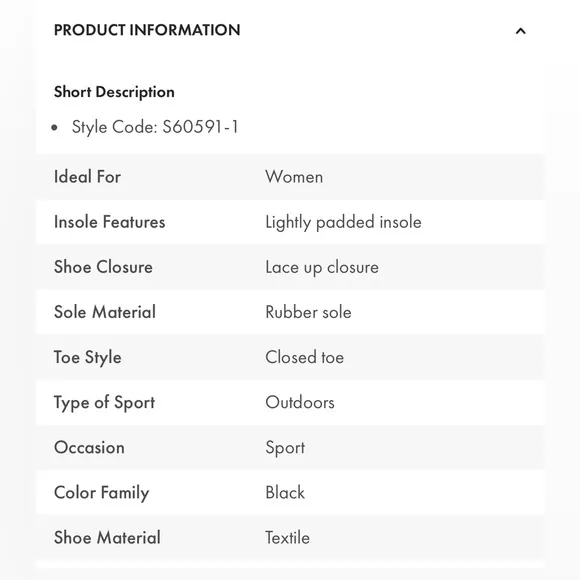Click the PRODUCT INFORMATION heading
The width and height of the screenshot is (580, 580).
[x=147, y=30]
